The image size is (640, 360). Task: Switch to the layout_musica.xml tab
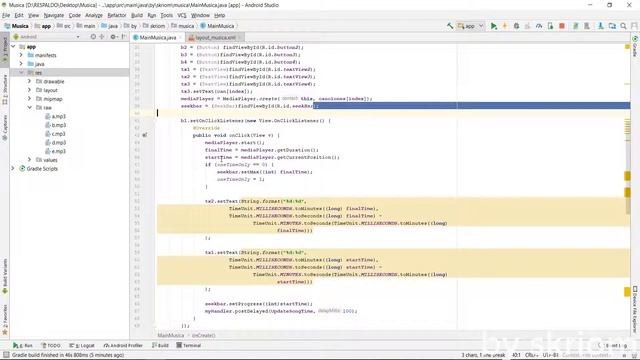215,37
